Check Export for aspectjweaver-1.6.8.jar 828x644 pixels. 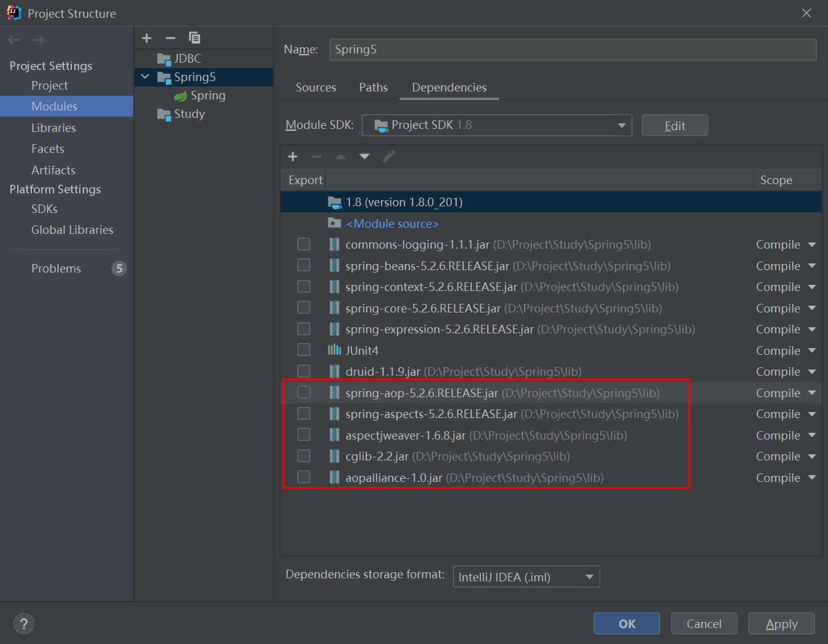[x=304, y=435]
